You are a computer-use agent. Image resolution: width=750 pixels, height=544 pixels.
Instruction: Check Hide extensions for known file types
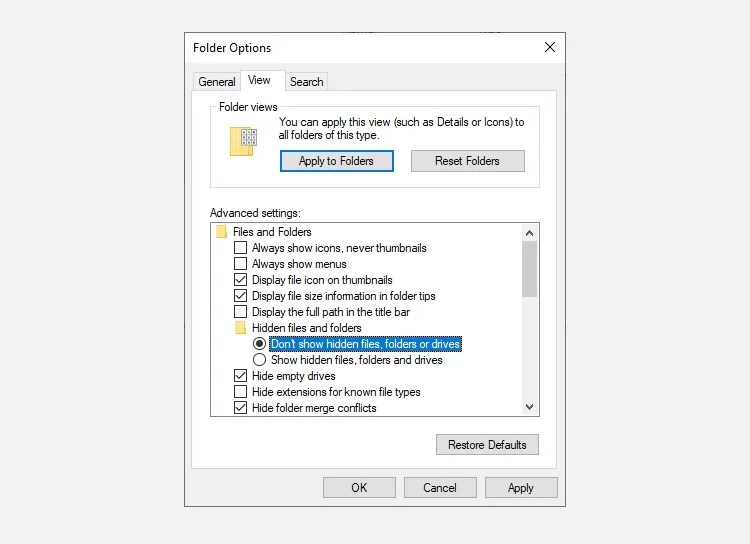coord(241,392)
